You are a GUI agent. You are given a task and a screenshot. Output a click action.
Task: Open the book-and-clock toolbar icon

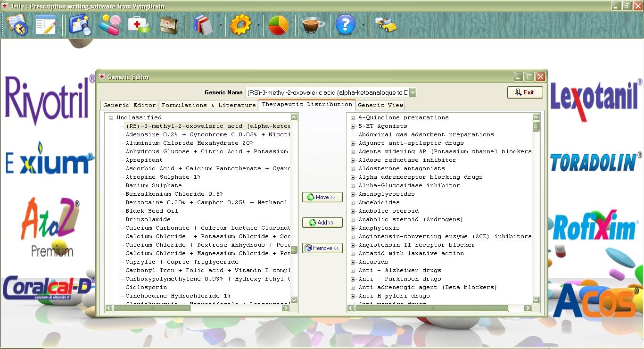pos(17,25)
